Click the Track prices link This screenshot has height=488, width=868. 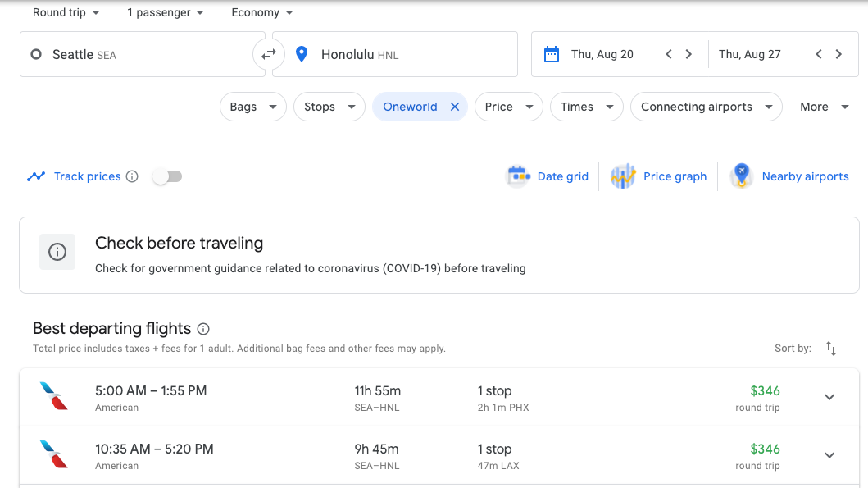[x=87, y=176]
